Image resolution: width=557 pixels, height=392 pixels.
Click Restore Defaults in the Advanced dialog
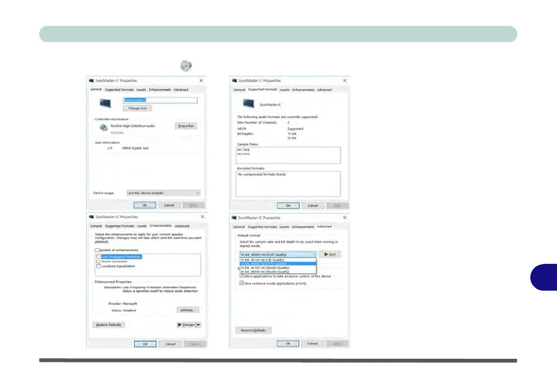click(x=253, y=330)
